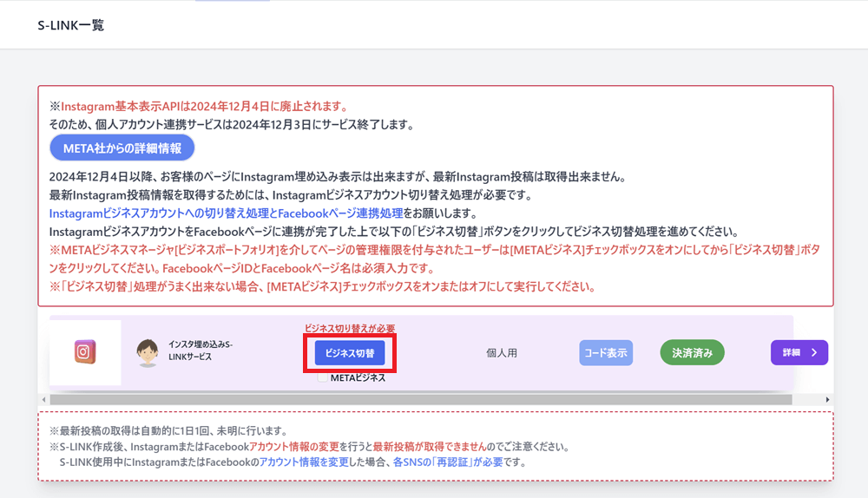Select the インスタ埋め込みS-LINKサービス name text
This screenshot has width=868, height=498.
coord(201,351)
